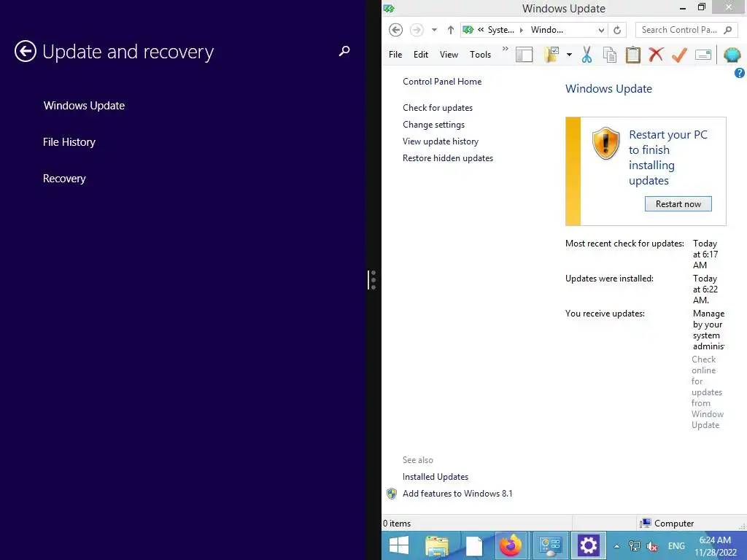Open blank document taskbar icon

pyautogui.click(x=474, y=545)
